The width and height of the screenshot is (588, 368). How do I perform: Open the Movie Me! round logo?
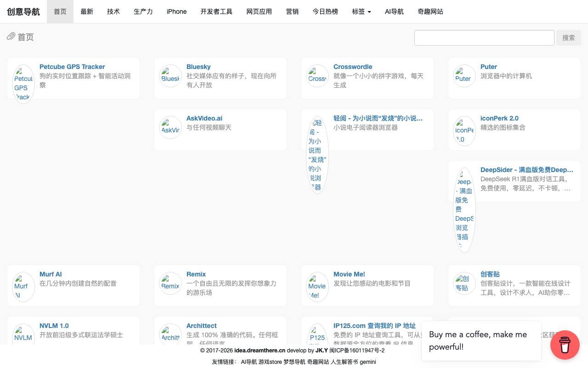(317, 288)
